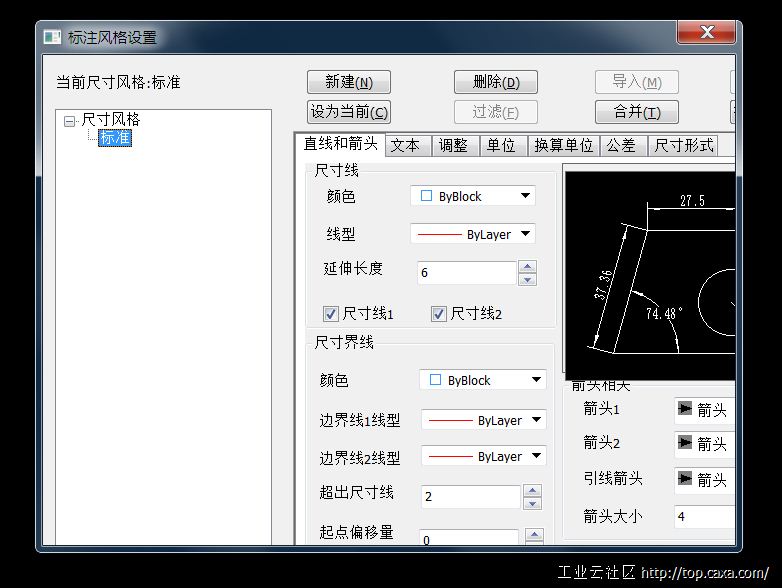Increase 延伸长度 with the up arrow
Viewport: 782px width, 588px height.
pos(528,266)
